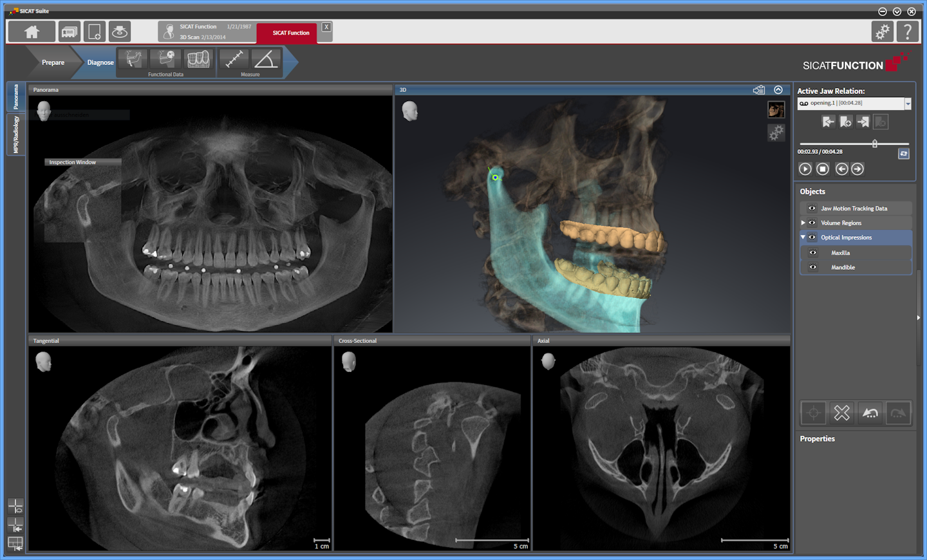The image size is (927, 560).
Task: Select the distance measurement tool
Action: coord(234,59)
